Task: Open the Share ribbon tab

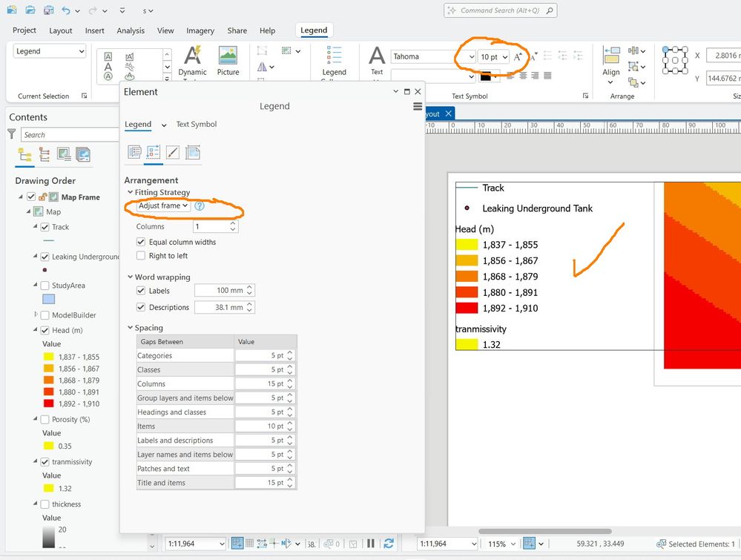Action: [237, 30]
